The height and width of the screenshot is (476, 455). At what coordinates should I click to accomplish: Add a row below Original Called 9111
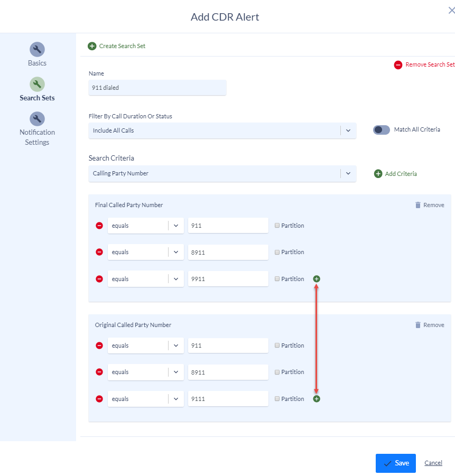(317, 398)
